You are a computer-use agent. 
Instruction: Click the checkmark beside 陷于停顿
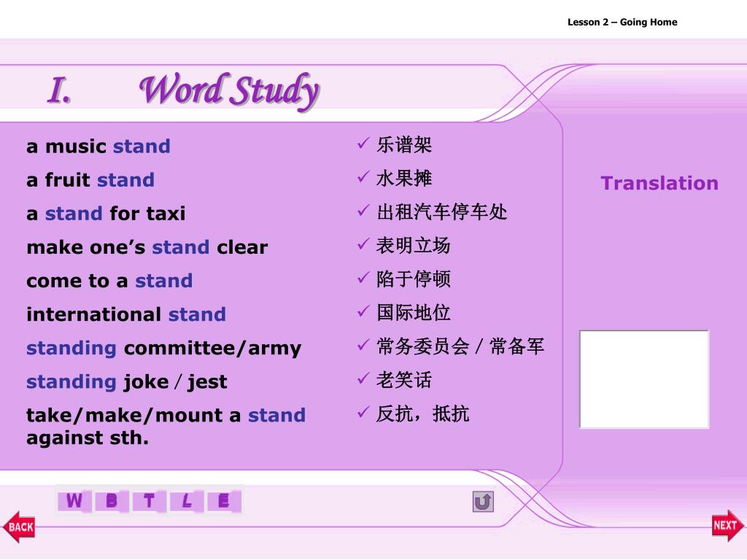[363, 277]
